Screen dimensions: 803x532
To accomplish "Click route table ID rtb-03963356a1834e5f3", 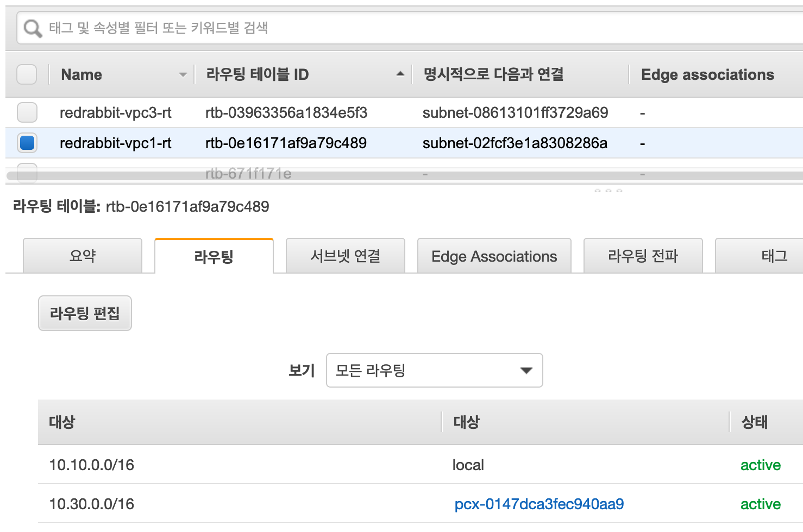I will [286, 112].
